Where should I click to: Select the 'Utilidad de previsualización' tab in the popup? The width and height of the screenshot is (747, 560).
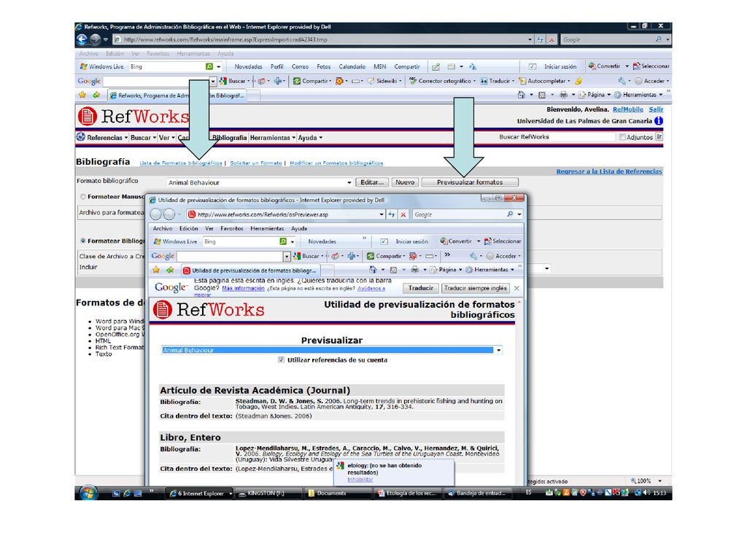coord(249,271)
